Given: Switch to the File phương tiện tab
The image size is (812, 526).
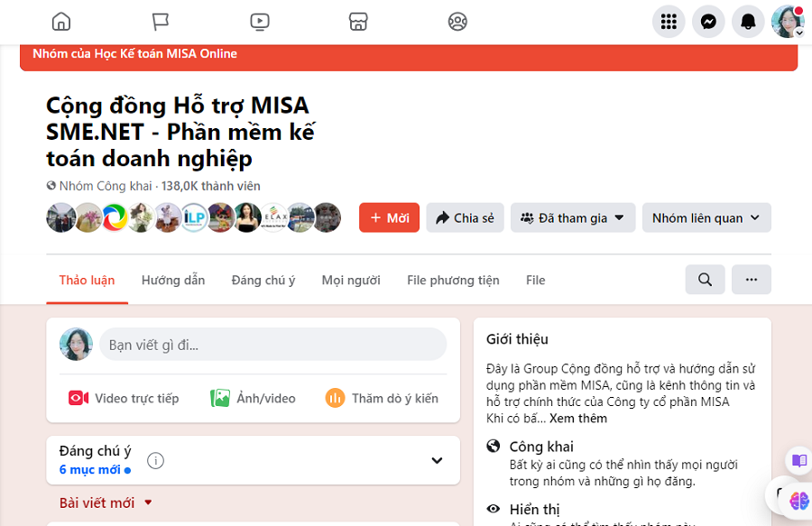Looking at the screenshot, I should click(x=453, y=280).
